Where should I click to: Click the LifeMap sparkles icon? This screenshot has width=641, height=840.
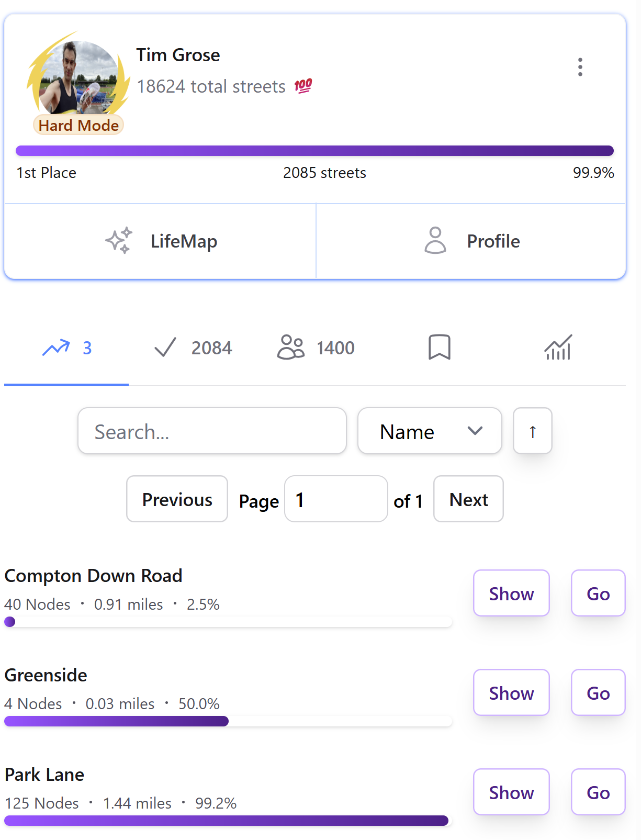119,241
